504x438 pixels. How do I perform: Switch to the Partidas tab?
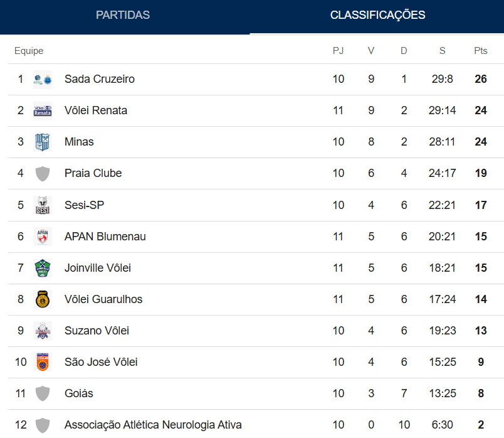point(123,15)
